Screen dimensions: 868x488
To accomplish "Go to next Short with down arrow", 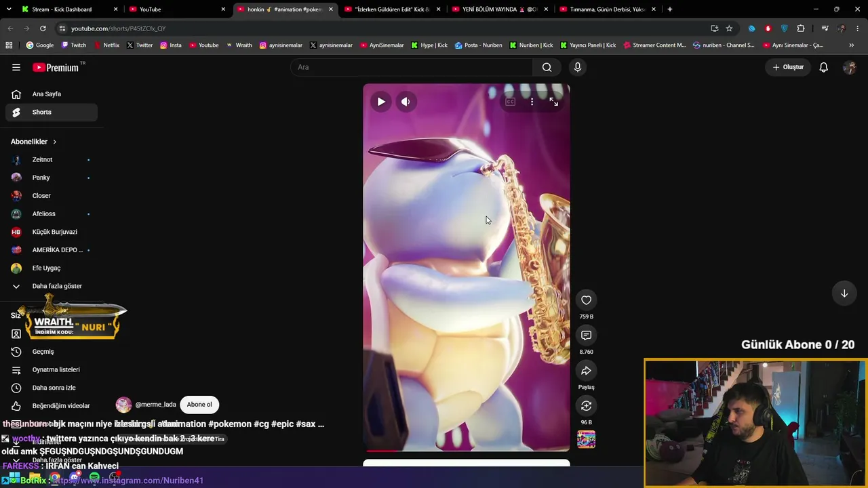I will tap(844, 293).
